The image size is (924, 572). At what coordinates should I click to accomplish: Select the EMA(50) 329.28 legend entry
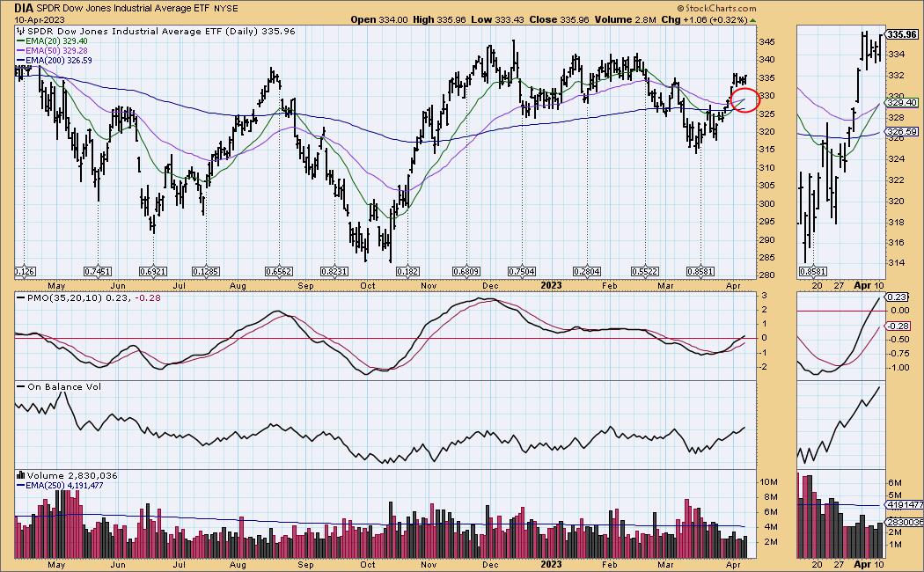pyautogui.click(x=52, y=51)
